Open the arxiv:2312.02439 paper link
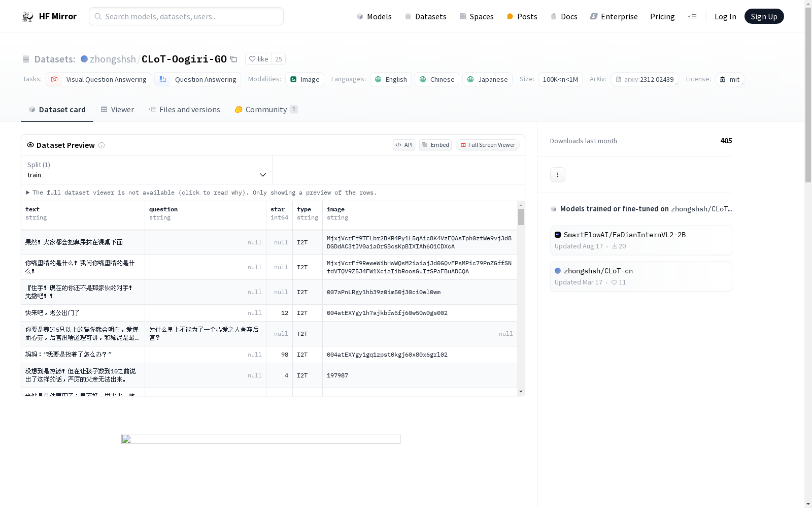812x508 pixels. [645, 79]
